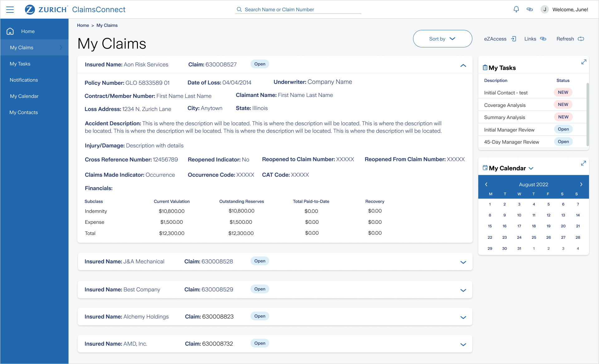The height and width of the screenshot is (364, 599).
Task: Open the My Calendar title dropdown
Action: point(531,168)
